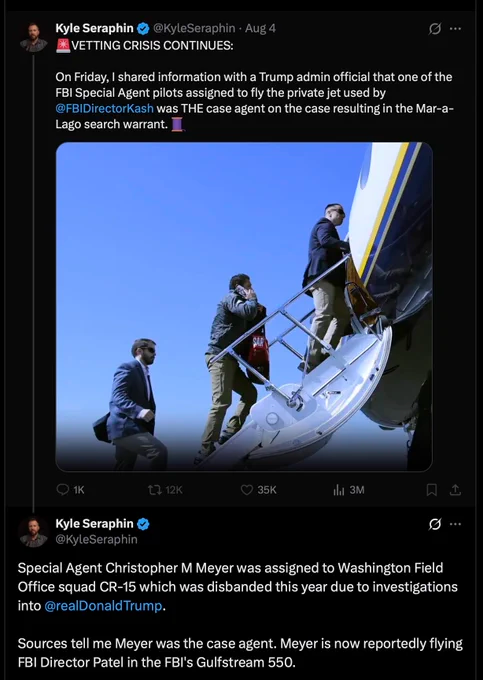The image size is (483, 680).
Task: Open the airplane boarding photo
Action: pos(244,307)
